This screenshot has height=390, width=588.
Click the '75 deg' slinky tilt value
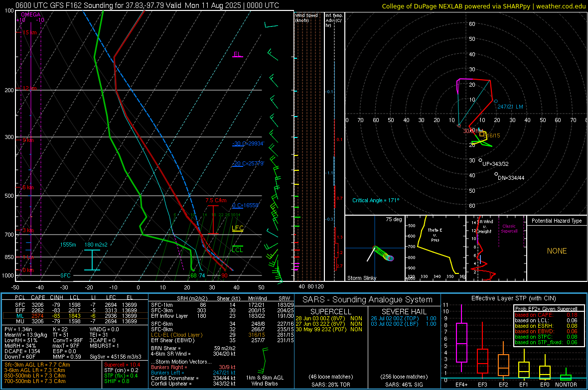pyautogui.click(x=394, y=219)
